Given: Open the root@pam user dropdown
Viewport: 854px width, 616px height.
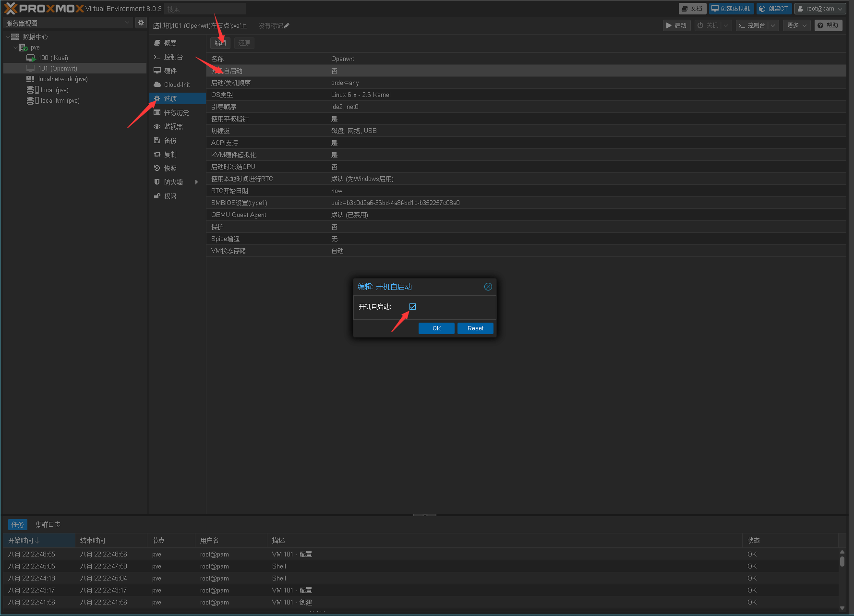Looking at the screenshot, I should click(x=820, y=9).
